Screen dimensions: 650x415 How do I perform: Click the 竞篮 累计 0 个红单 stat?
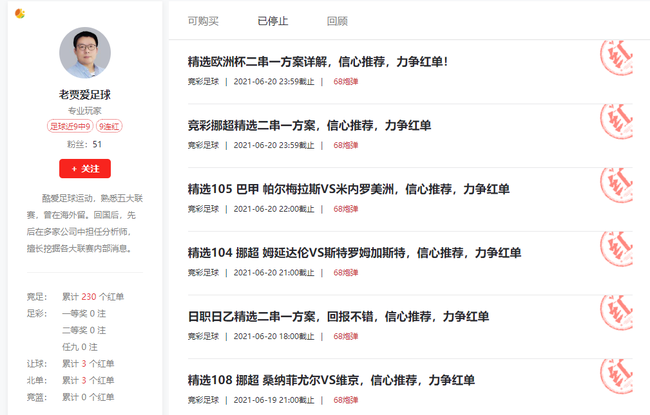click(x=88, y=397)
